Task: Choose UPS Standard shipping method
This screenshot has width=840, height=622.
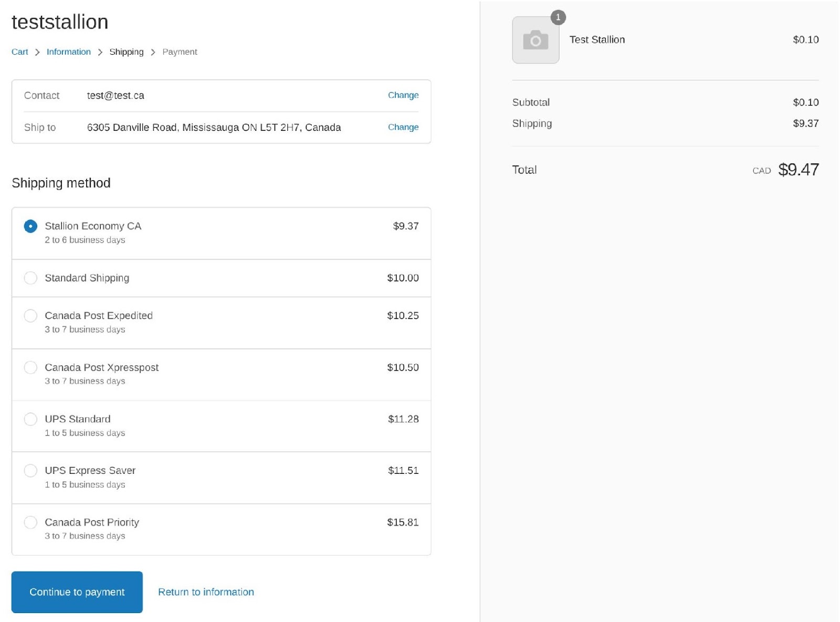Action: (30, 419)
